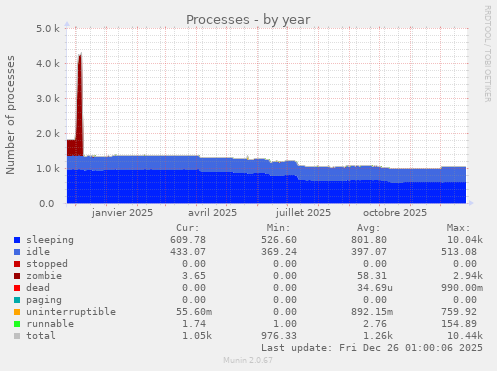Click the runnable legend color swatch

[17, 324]
